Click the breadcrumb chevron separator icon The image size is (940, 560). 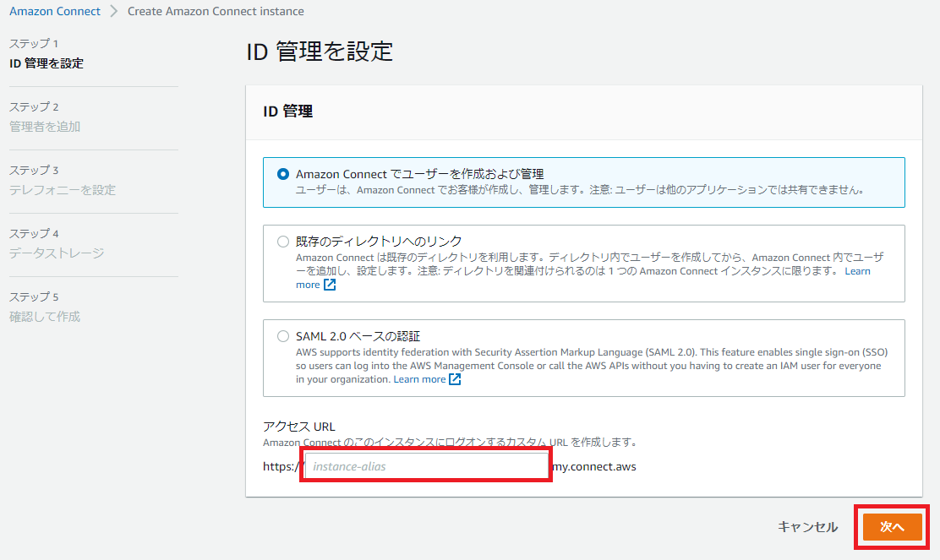coord(114,11)
